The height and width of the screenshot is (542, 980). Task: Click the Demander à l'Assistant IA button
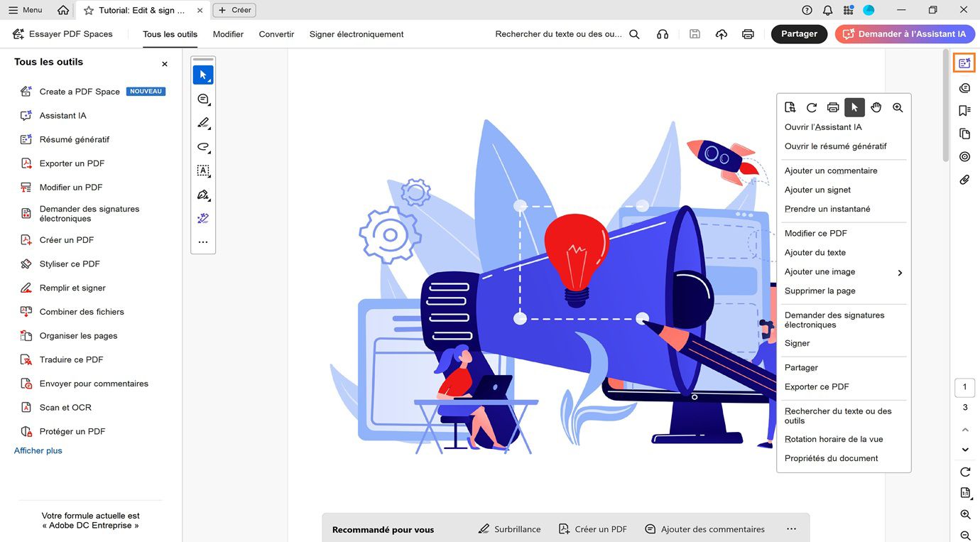tap(905, 33)
